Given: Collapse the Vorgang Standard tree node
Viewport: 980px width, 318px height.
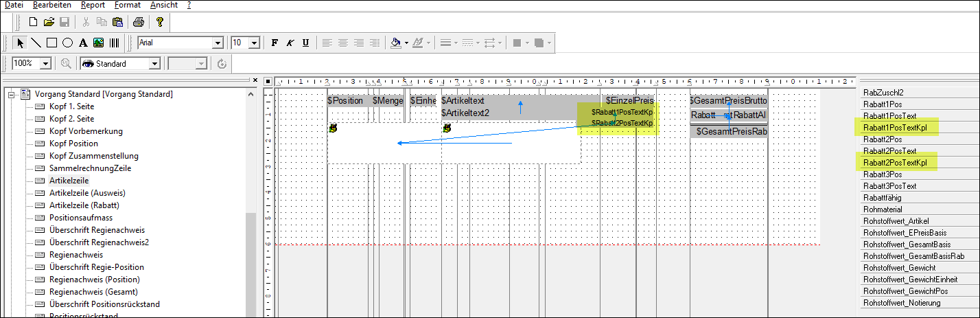Looking at the screenshot, I should 12,94.
